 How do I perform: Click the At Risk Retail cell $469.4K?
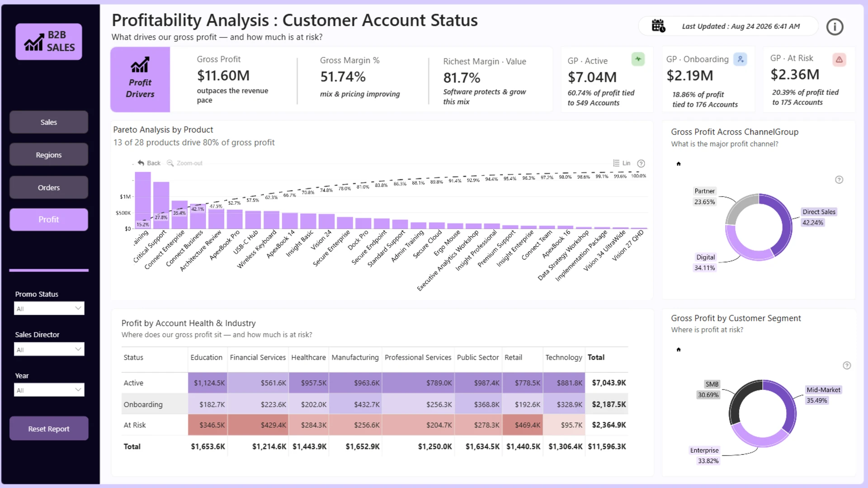pyautogui.click(x=523, y=425)
